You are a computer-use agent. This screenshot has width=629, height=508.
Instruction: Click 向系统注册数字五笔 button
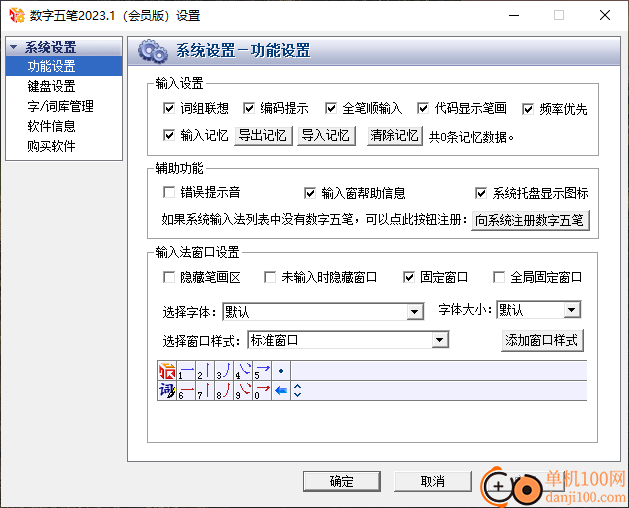click(x=530, y=220)
